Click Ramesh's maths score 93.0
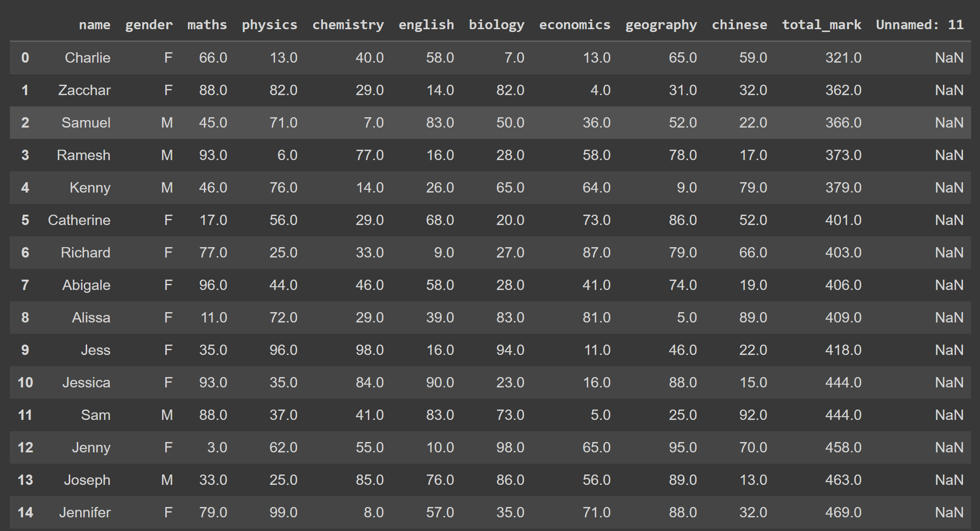 point(213,155)
